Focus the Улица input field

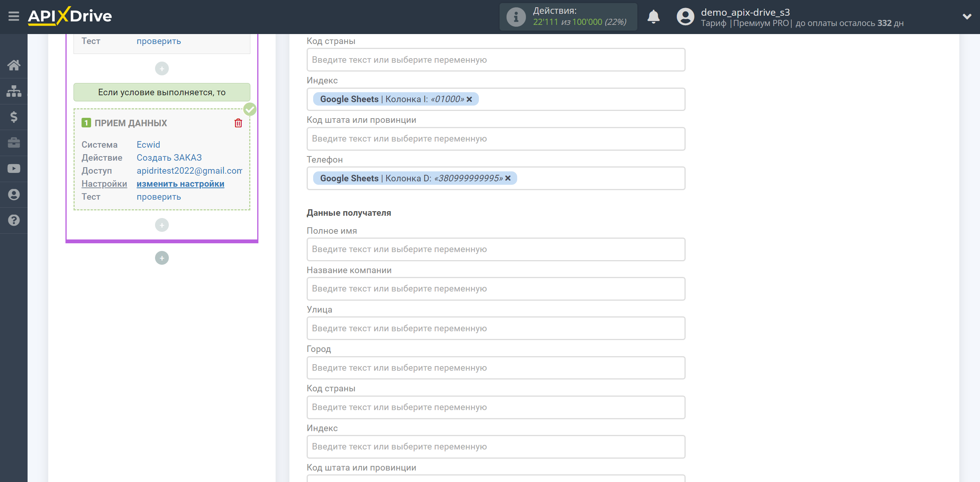tap(496, 328)
